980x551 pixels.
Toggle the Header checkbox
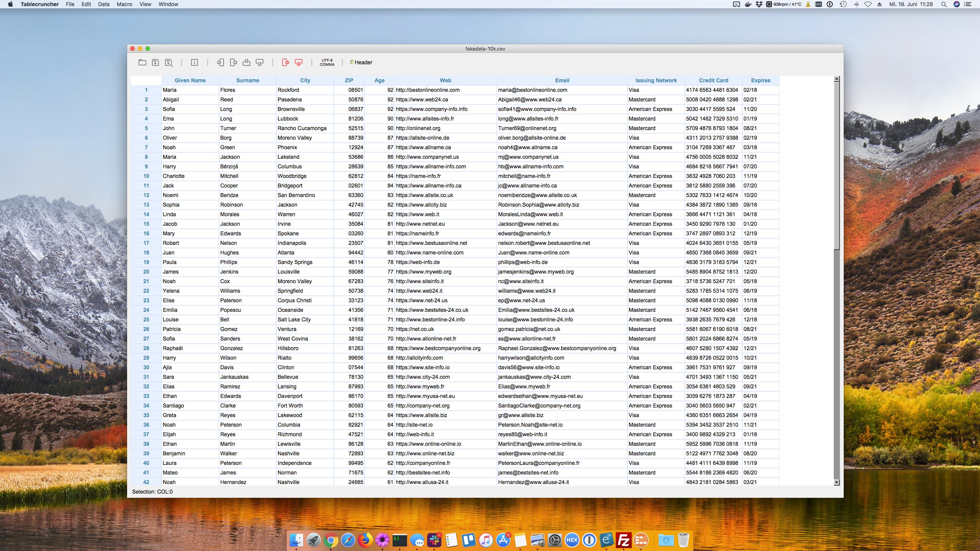coord(352,62)
